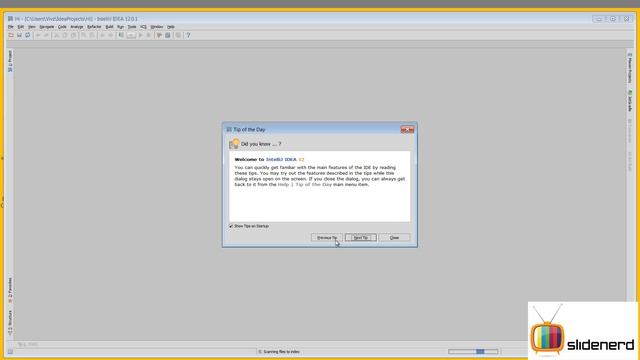Open the Analyze menu
640x360 pixels.
[x=77, y=27]
